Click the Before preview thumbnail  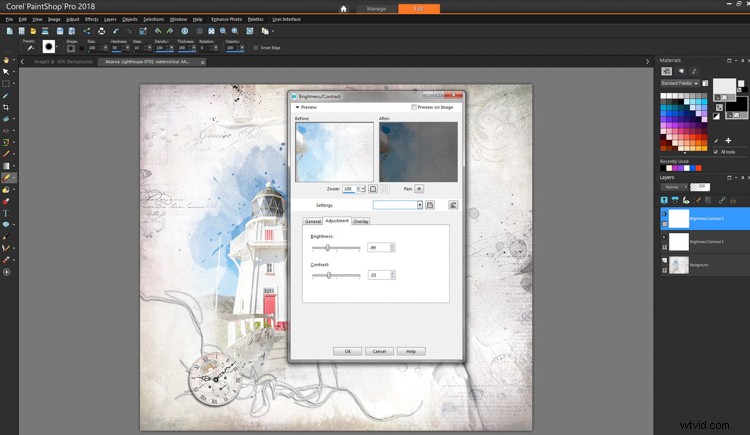point(334,152)
